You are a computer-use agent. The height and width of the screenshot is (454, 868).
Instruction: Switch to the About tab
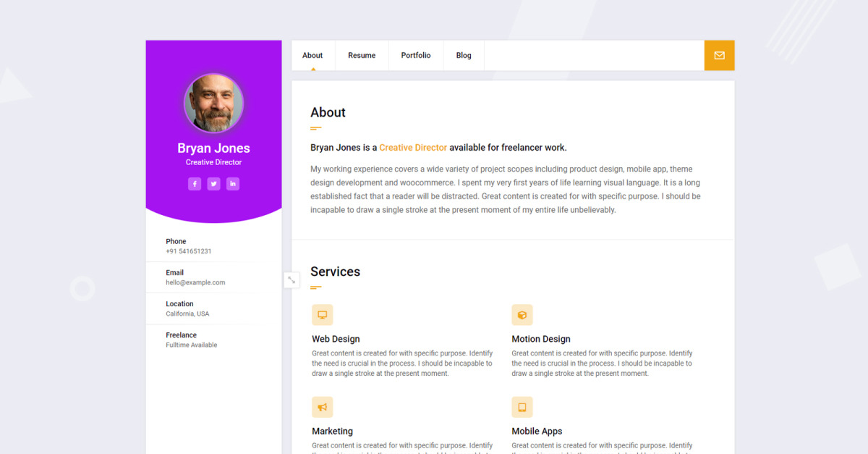tap(312, 56)
